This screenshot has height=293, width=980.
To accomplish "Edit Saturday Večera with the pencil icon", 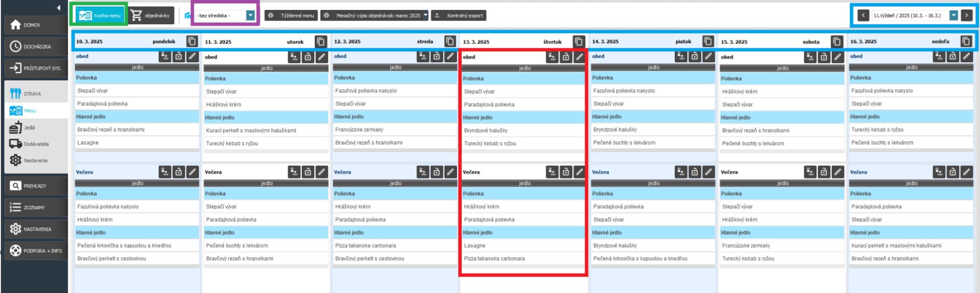I will pos(837,172).
